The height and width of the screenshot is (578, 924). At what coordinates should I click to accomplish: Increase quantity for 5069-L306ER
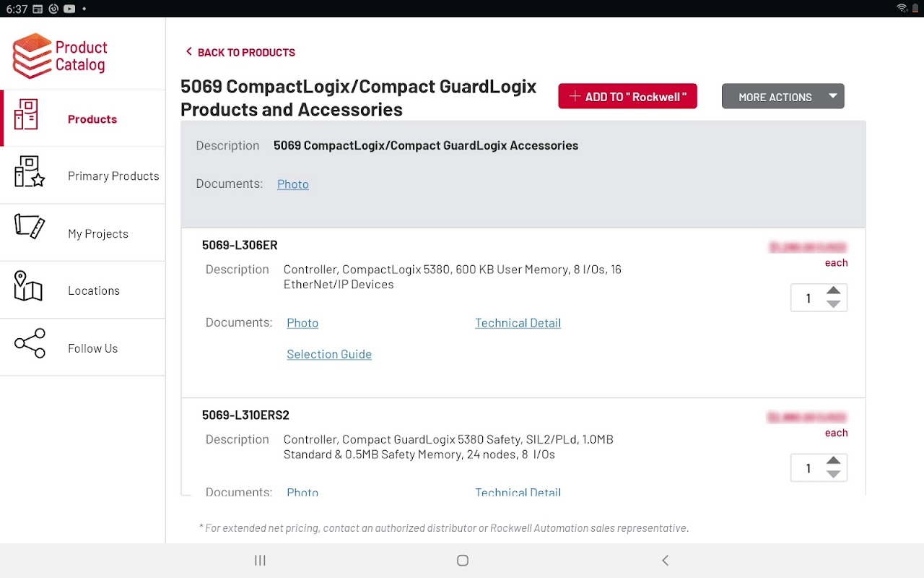[834, 290]
